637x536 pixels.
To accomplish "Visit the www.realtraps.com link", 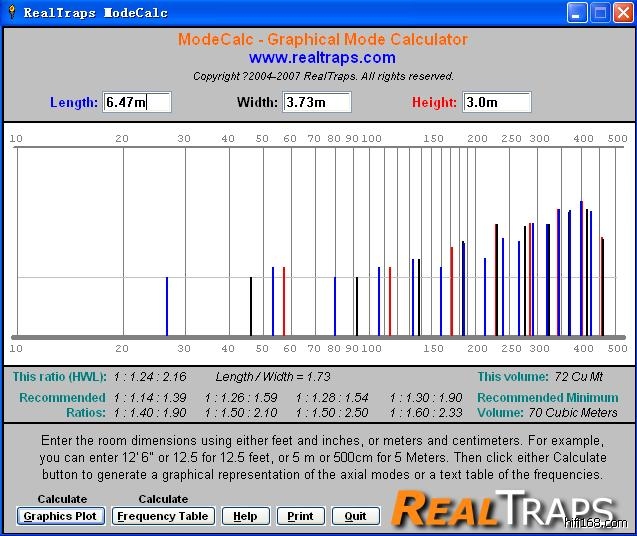I will tap(322, 58).
